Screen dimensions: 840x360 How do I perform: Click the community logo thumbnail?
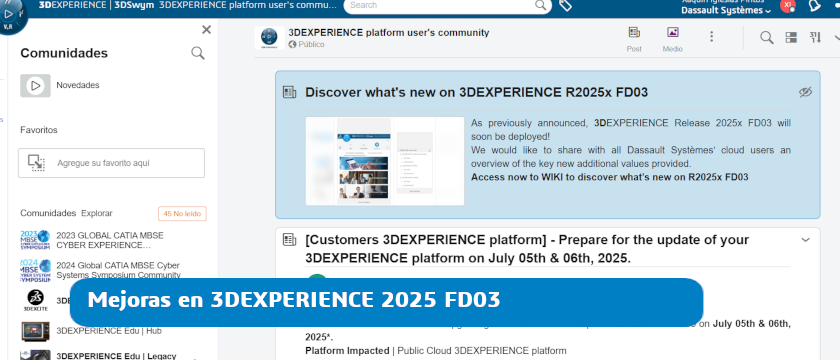[x=269, y=38]
